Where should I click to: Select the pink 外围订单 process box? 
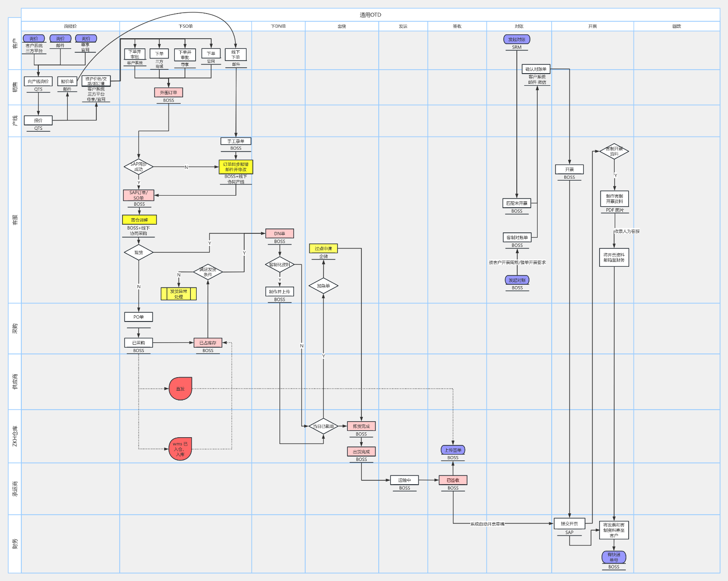click(169, 92)
